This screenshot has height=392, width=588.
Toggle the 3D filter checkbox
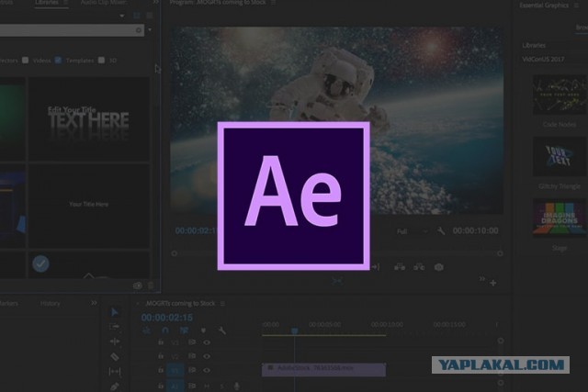point(101,60)
